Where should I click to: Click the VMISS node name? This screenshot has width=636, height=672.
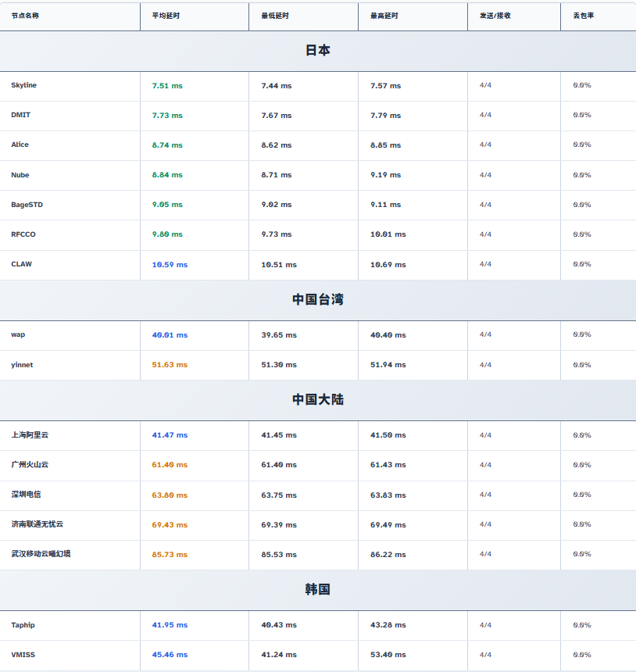(x=23, y=655)
